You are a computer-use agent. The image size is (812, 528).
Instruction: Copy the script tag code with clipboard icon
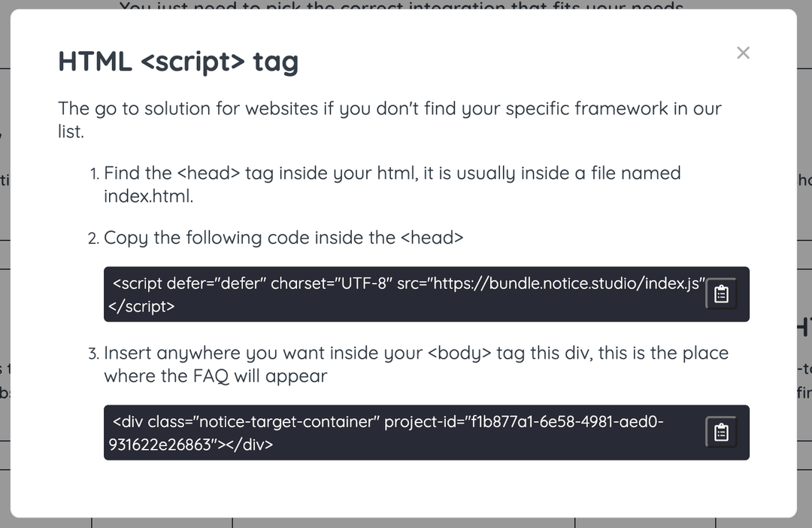point(721,294)
